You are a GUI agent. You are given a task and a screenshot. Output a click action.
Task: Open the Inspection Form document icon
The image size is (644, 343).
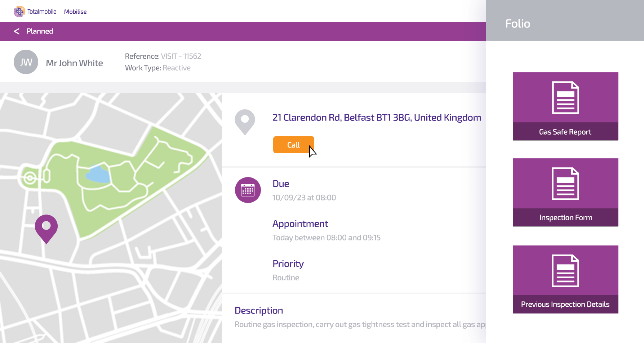[565, 184]
